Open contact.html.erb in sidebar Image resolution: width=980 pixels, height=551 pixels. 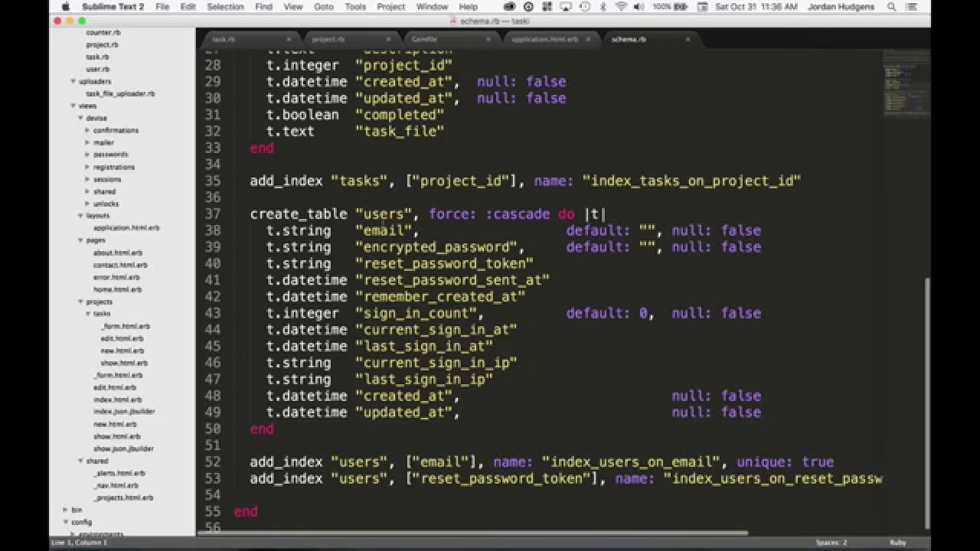pyautogui.click(x=120, y=265)
